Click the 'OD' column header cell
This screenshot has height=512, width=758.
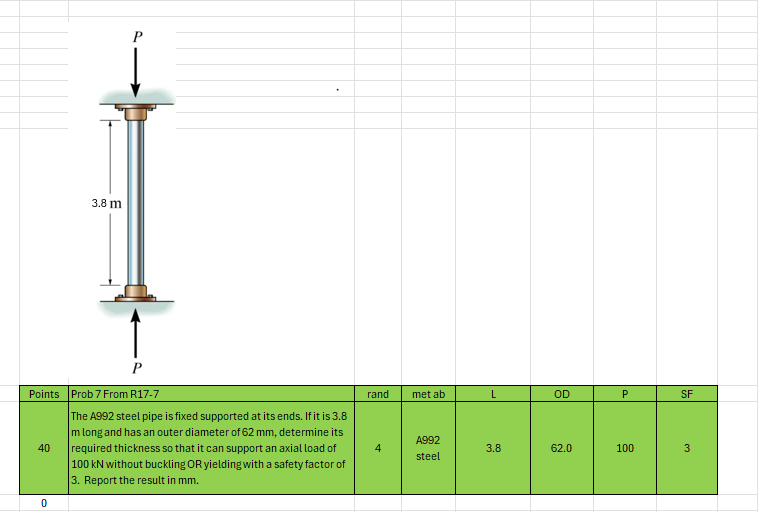(x=562, y=394)
